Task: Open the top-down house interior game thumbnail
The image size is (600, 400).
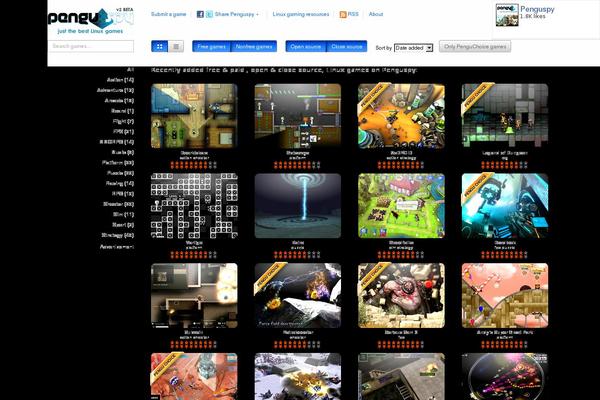Action: 194,116
